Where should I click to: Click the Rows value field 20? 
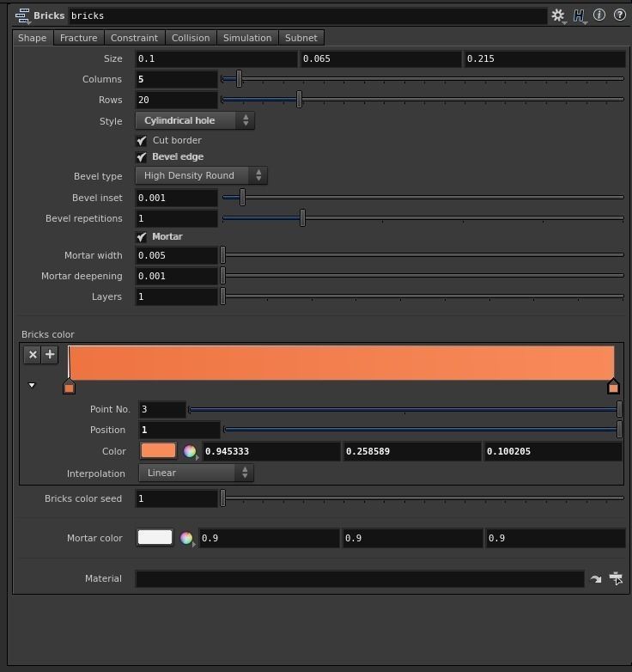pyautogui.click(x=176, y=100)
